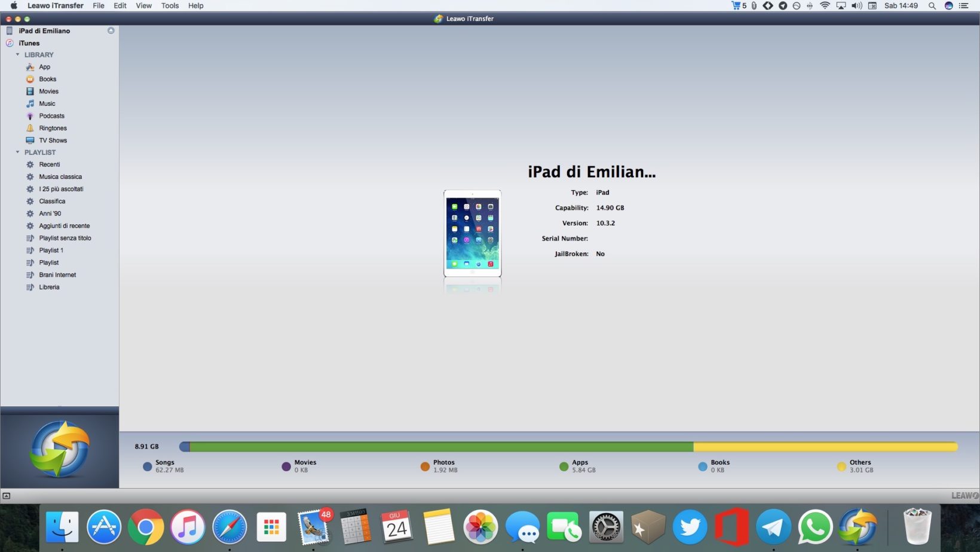Open the Ringtones bell icon
980x552 pixels.
30,128
